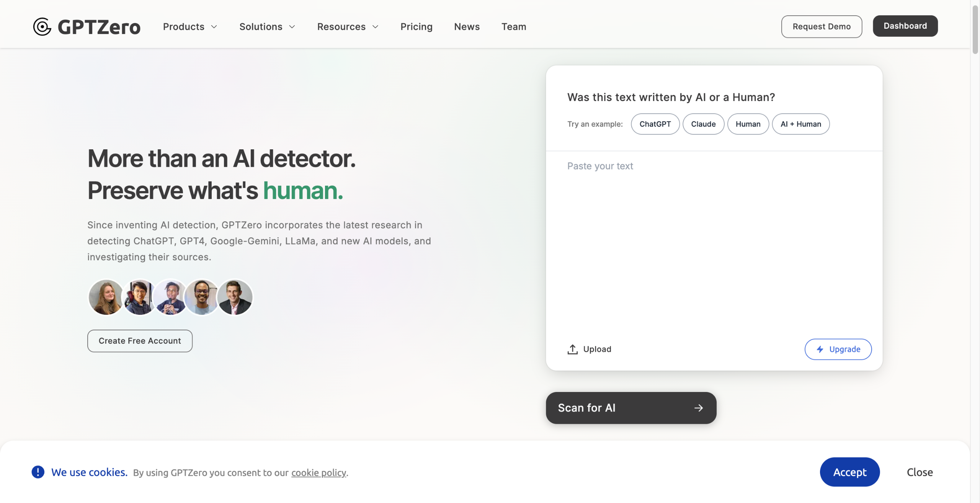Click the team photo of man with glasses and headphones
This screenshot has width=980, height=503.
coord(139,297)
